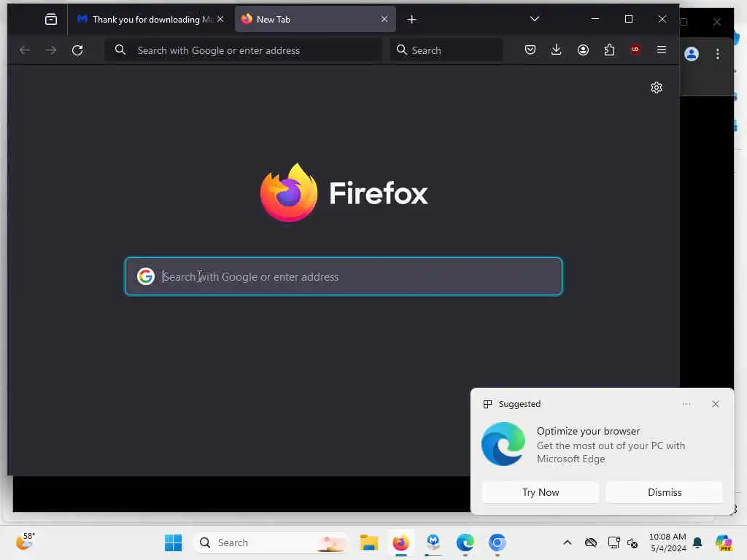Image resolution: width=747 pixels, height=560 pixels.
Task: Personalize new tab with gear icon
Action: tap(656, 87)
